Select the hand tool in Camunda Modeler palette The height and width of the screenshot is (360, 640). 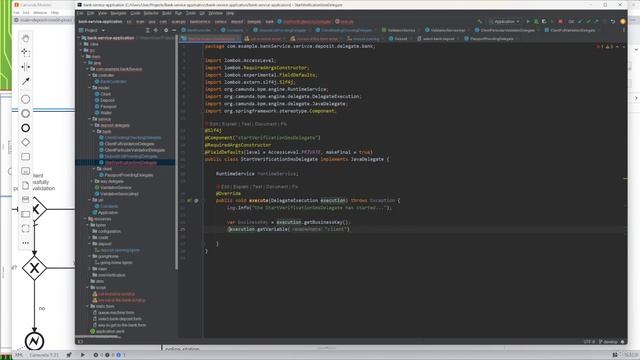click(25, 38)
